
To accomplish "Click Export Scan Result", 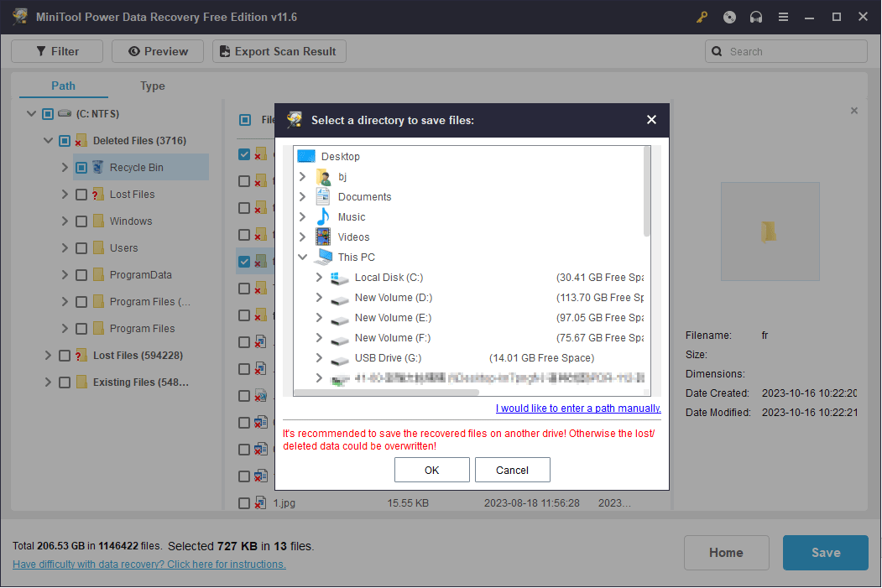I will [279, 51].
